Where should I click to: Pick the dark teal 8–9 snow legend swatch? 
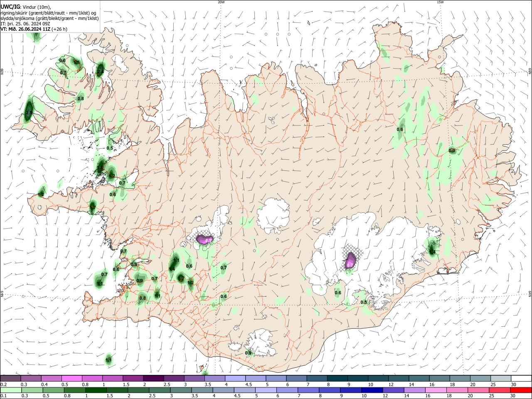pos(337,379)
